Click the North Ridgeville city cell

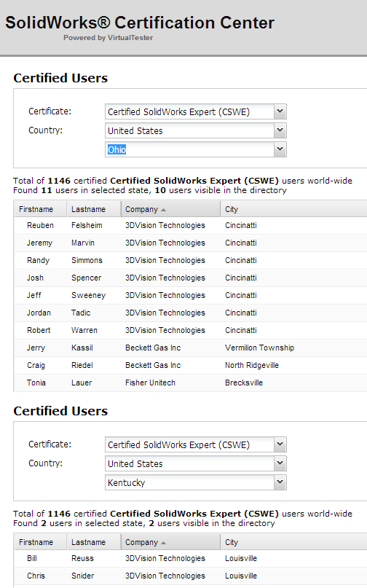[252, 365]
